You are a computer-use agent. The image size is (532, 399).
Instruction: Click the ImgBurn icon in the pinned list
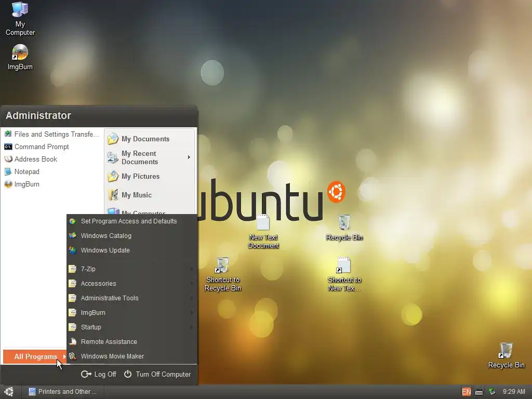click(8, 184)
